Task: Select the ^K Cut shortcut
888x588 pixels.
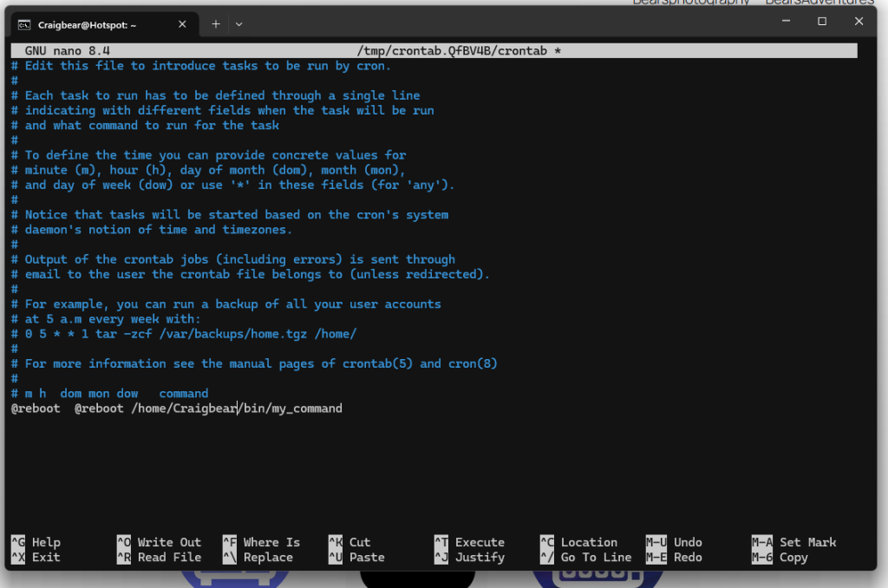Action: coord(350,542)
